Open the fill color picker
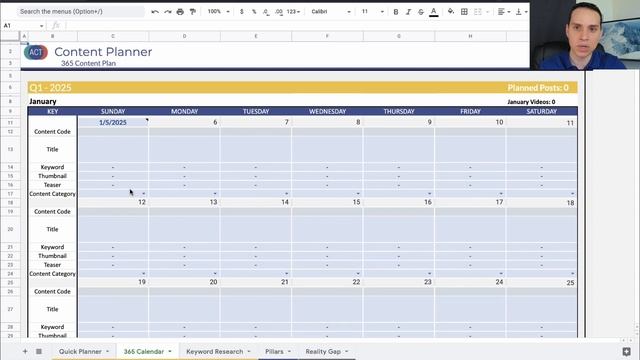Viewport: 640px width, 360px height. pyautogui.click(x=451, y=12)
